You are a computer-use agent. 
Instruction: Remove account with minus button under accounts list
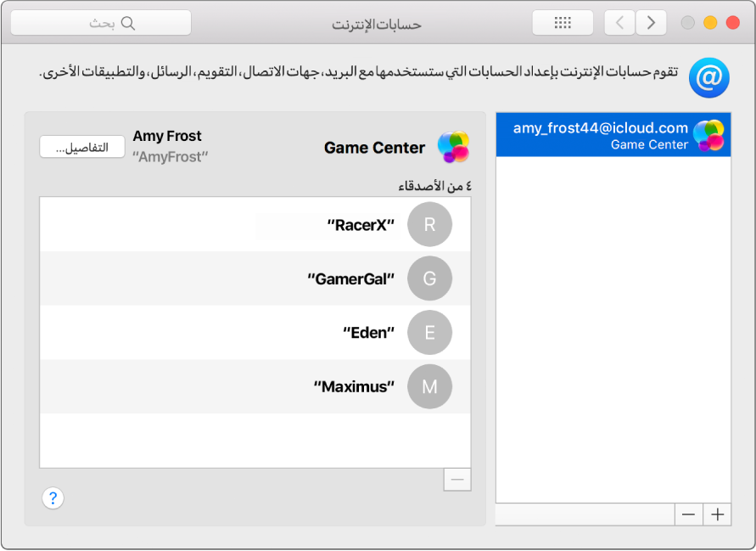click(688, 514)
